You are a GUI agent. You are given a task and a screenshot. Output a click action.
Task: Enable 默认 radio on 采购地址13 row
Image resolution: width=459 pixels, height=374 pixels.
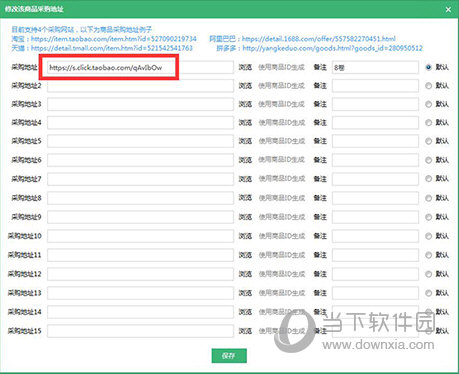(x=428, y=293)
